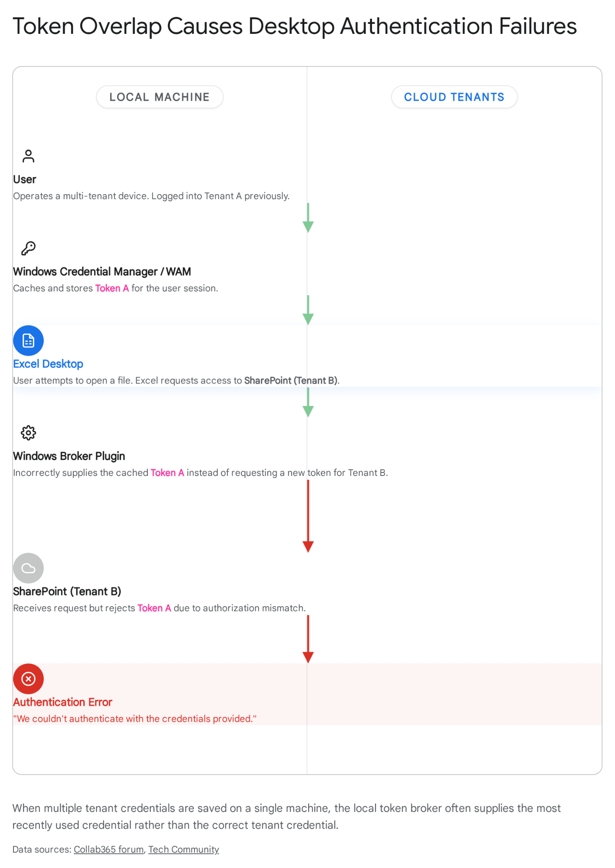Click the Windows Credential Manager / WAM heading
The width and height of the screenshot is (615, 868).
(x=102, y=272)
